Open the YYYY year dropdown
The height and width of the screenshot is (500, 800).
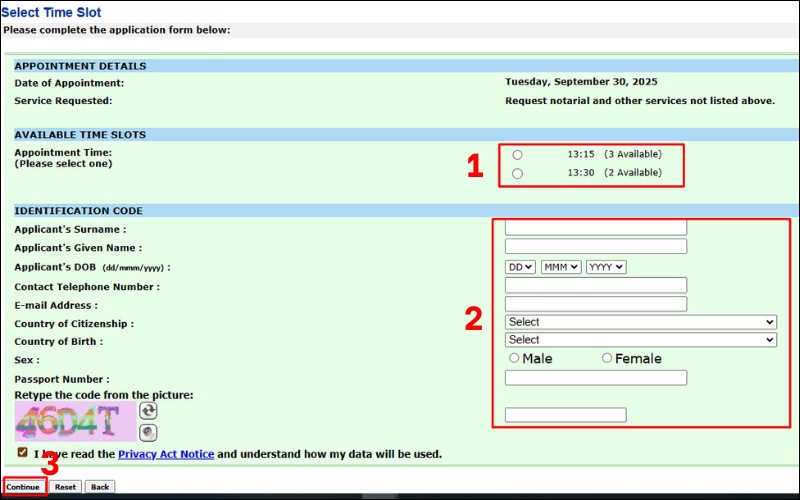606,267
